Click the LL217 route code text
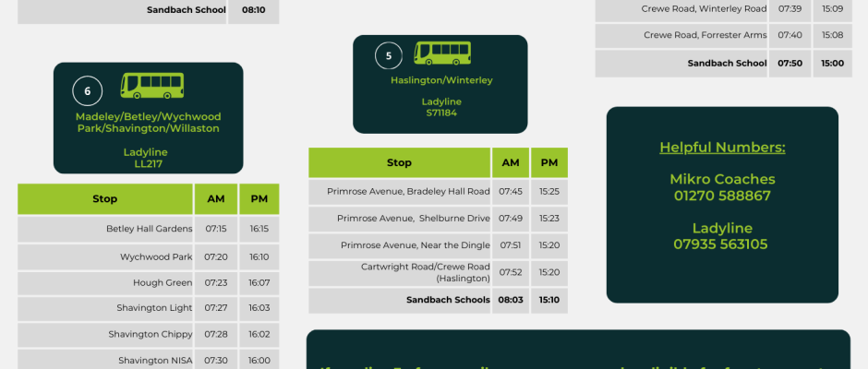This screenshot has height=369, width=868. click(x=149, y=164)
